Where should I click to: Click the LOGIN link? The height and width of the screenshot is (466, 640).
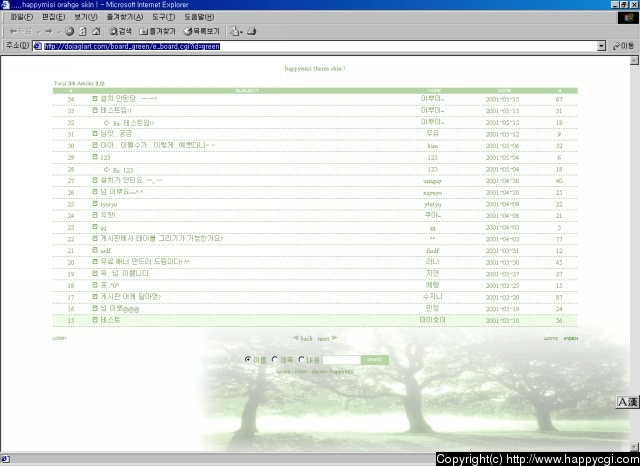point(59,338)
